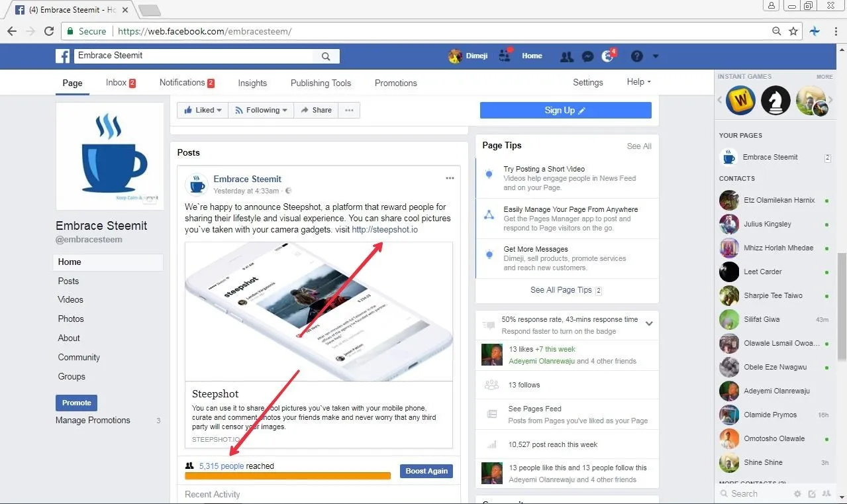Open chat with Etz Olamilekan Harnix

point(774,200)
